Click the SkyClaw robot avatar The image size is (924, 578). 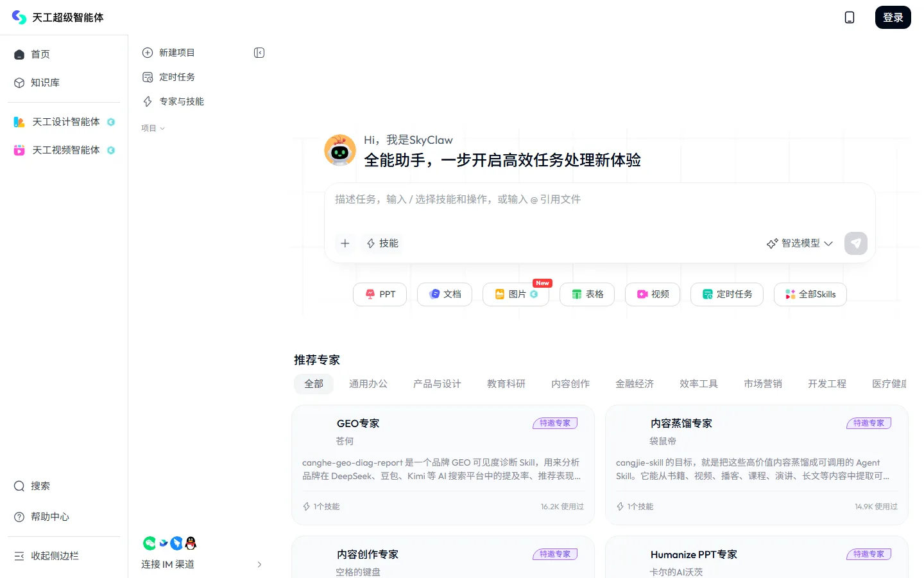[340, 150]
